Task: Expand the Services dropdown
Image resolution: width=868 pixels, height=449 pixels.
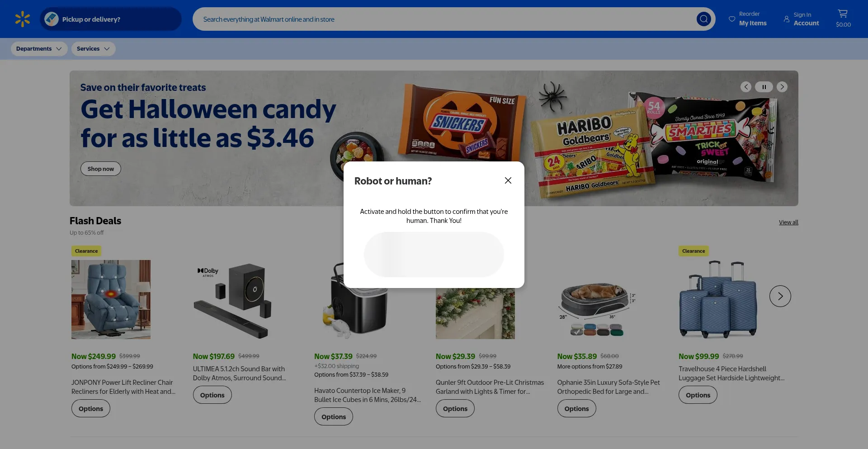Action: 93,49
